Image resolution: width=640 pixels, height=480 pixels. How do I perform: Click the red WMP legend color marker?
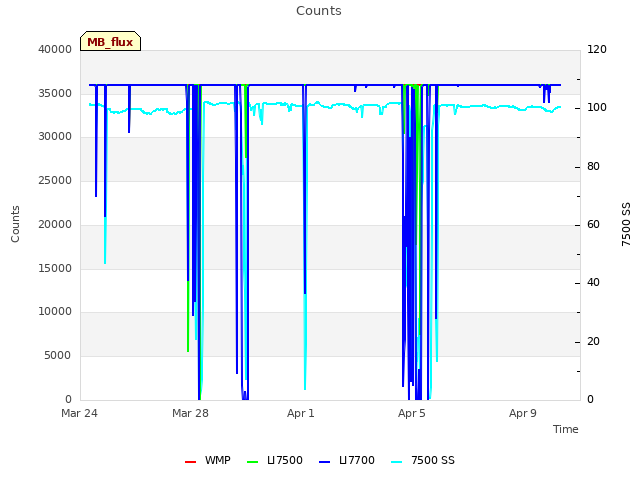(190, 462)
